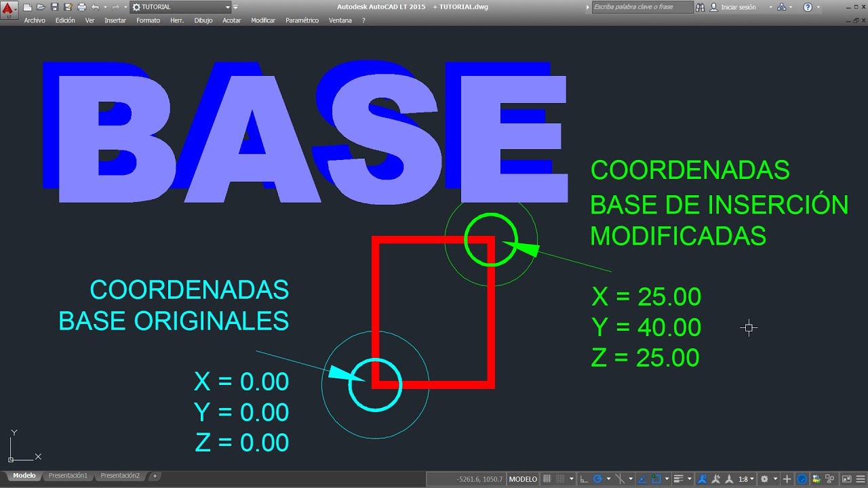This screenshot has width=868, height=488.
Task: Toggle polar tracking icon
Action: (597, 479)
